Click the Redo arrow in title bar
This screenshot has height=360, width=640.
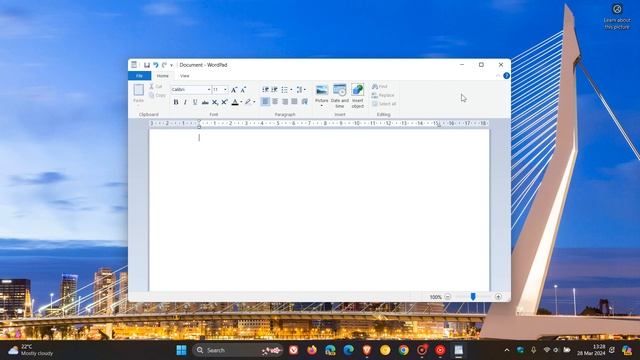pyautogui.click(x=164, y=65)
